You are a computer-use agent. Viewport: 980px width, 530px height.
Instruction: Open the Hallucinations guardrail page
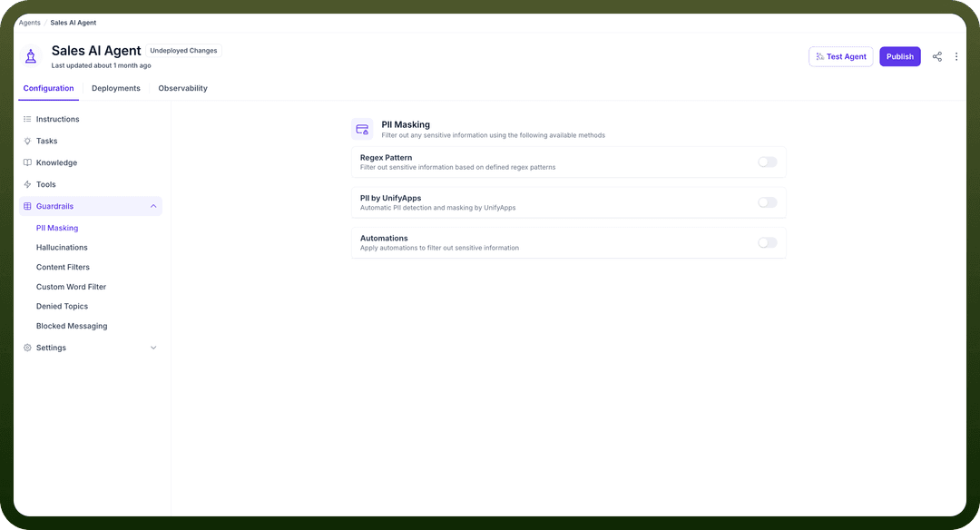pyautogui.click(x=62, y=248)
